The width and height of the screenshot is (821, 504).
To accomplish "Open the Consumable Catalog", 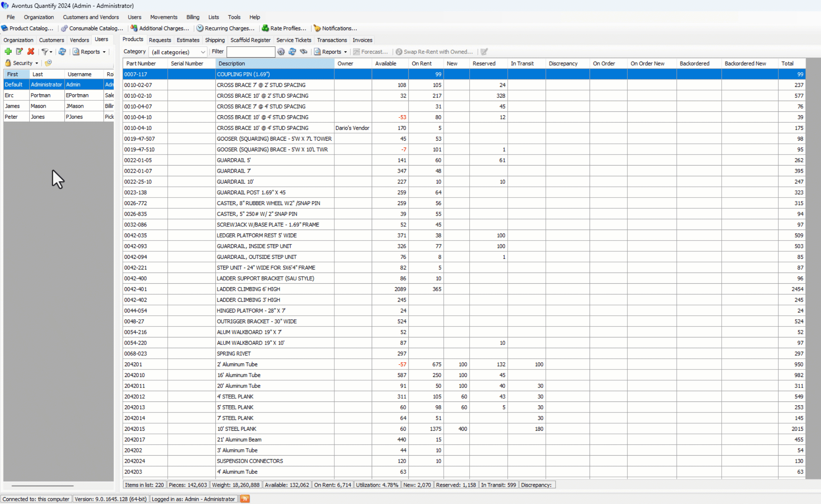I will (x=92, y=28).
